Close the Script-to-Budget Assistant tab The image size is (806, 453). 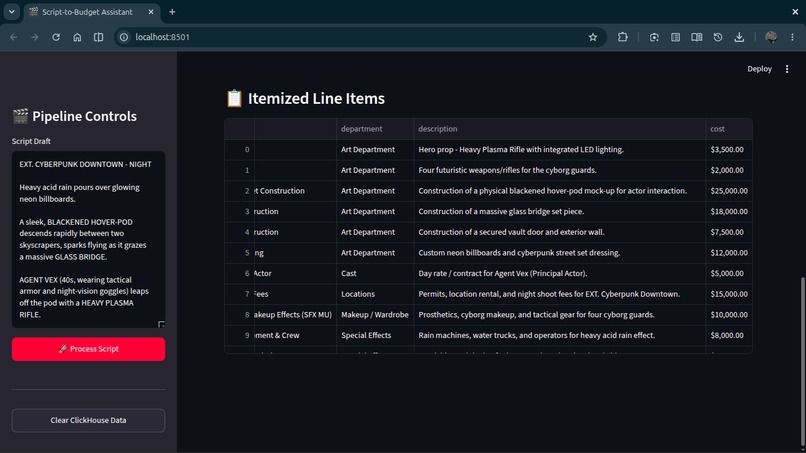[151, 12]
